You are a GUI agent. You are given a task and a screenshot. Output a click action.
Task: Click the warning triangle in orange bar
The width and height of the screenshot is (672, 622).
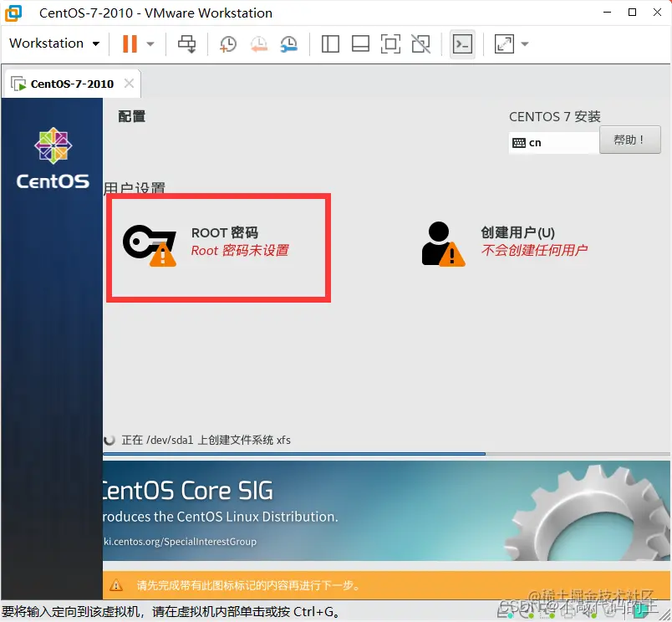[116, 584]
